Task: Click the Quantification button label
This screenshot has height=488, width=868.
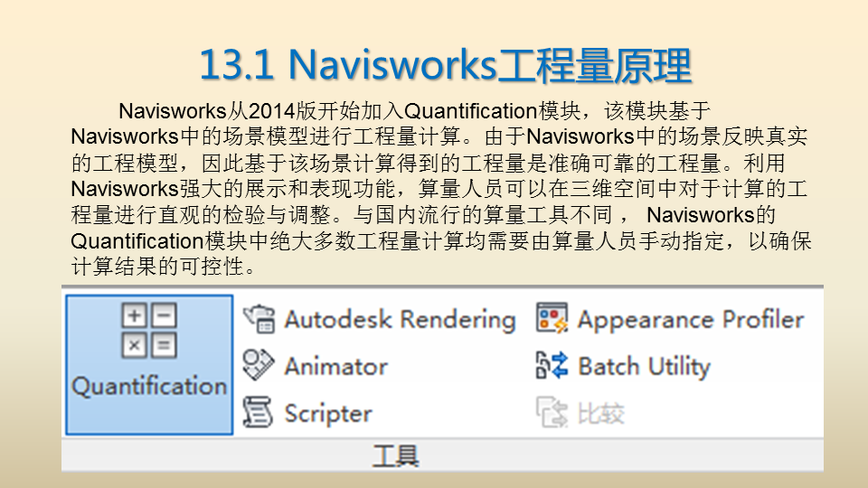Action: pyautogui.click(x=149, y=387)
